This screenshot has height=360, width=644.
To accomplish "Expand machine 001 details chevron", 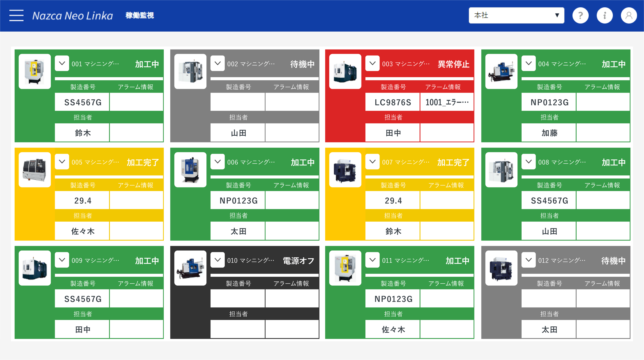I will click(x=62, y=63).
